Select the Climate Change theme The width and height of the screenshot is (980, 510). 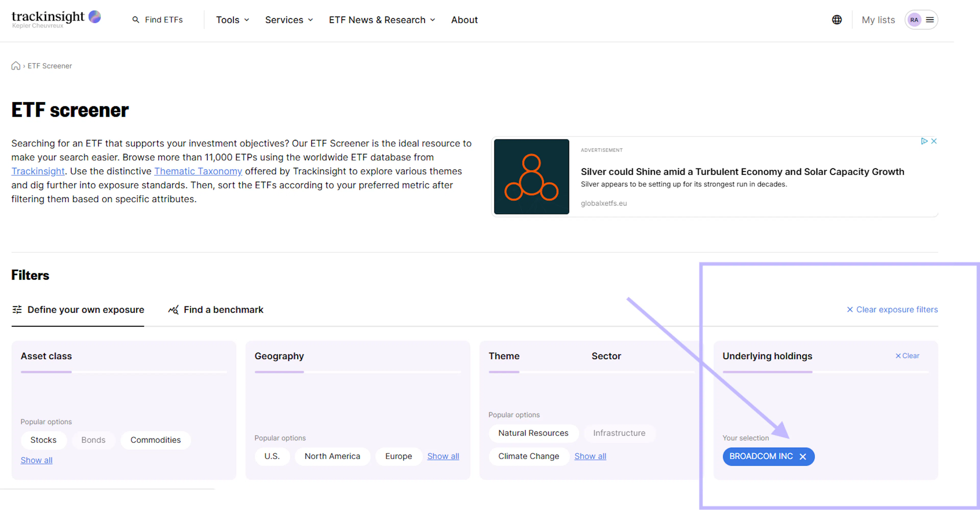coord(529,456)
